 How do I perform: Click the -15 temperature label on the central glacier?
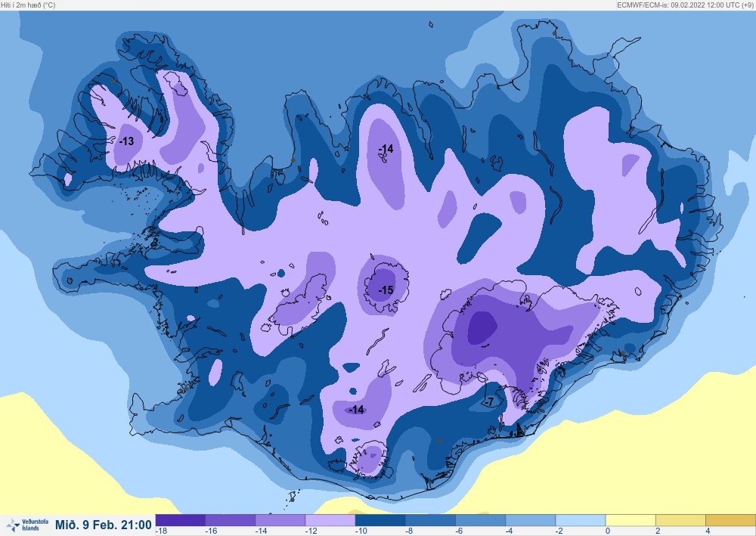[x=386, y=290]
